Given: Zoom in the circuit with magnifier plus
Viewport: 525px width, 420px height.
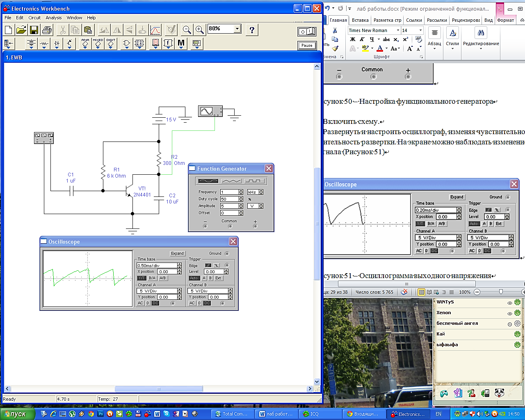Looking at the screenshot, I should click(x=199, y=30).
